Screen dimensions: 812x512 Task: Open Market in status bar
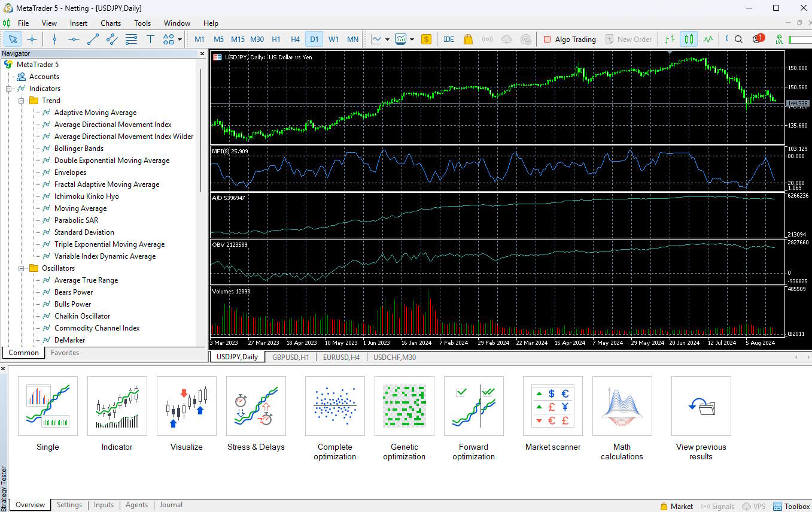tap(676, 507)
